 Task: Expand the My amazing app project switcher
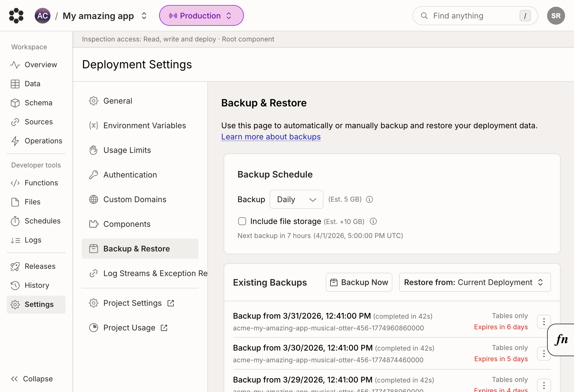pos(144,16)
